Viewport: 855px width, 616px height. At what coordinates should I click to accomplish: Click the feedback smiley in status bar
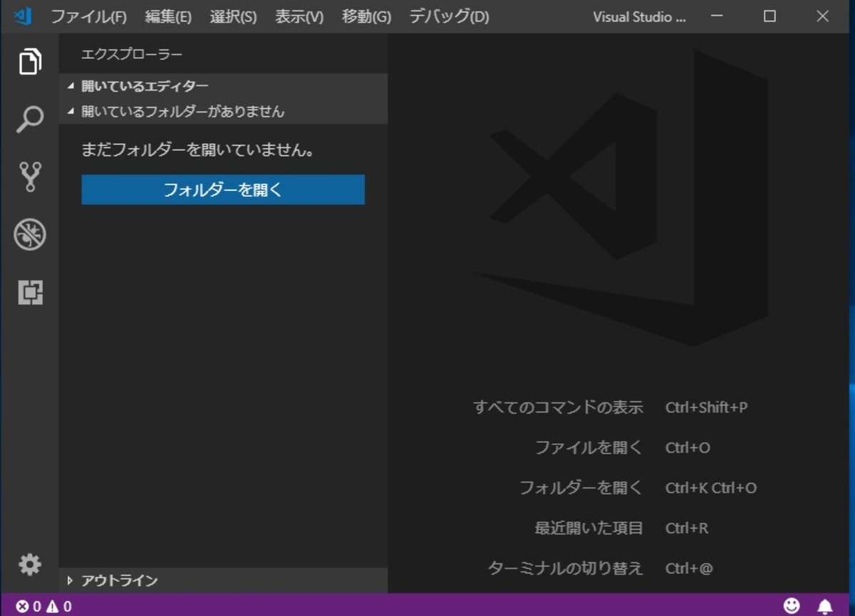click(792, 605)
